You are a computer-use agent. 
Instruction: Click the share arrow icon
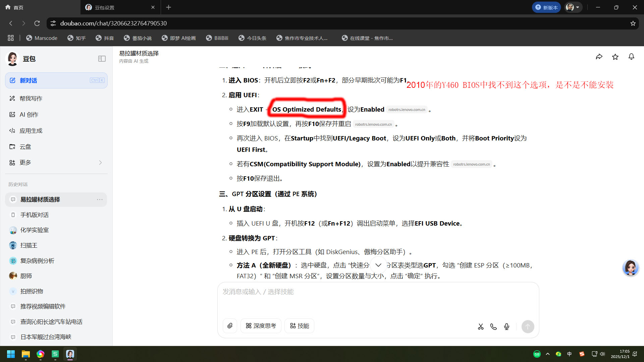click(x=599, y=57)
